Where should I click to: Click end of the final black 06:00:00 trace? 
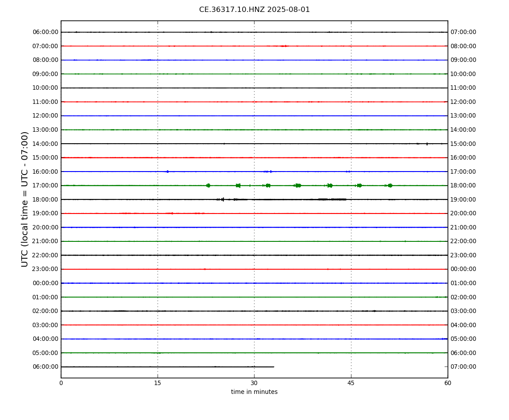274,367
